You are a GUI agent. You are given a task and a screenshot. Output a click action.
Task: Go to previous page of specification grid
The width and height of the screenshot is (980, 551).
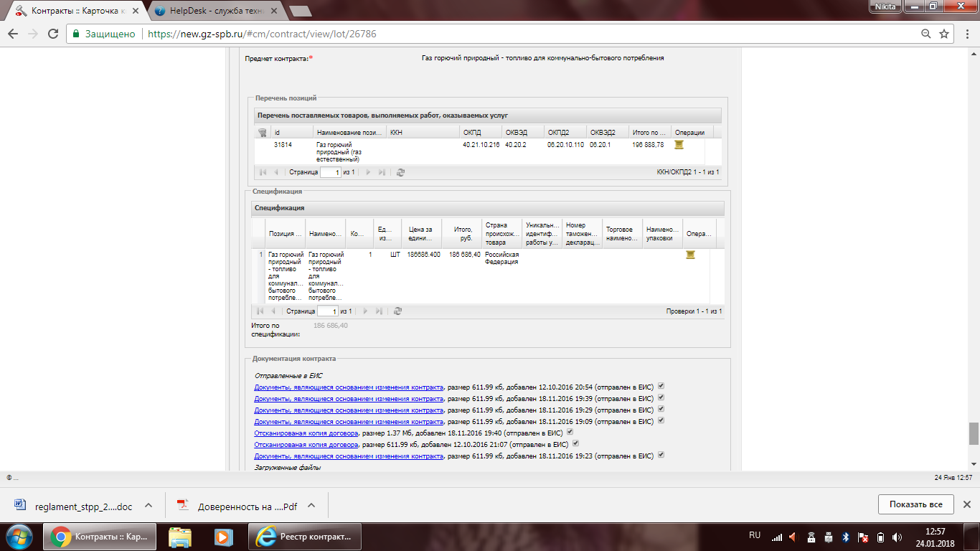(273, 311)
